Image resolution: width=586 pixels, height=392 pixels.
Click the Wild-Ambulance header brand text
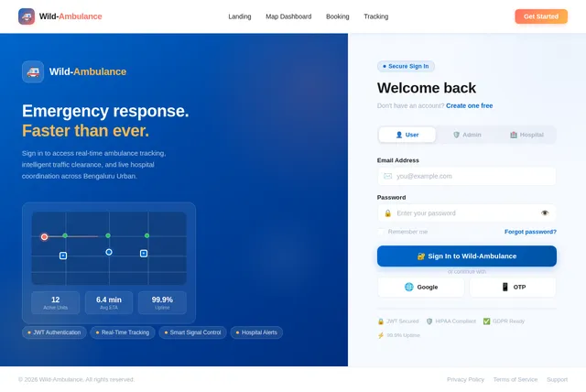coord(71,16)
